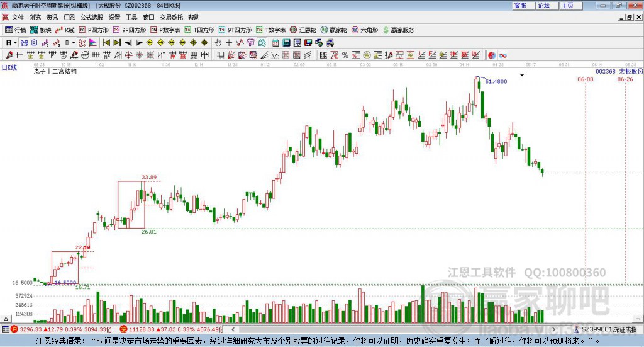
Task: Open the P四方形 tool
Action: coord(94,30)
